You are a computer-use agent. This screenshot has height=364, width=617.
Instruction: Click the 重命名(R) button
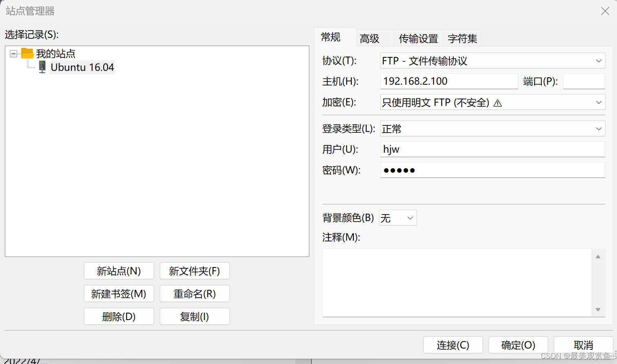(195, 294)
